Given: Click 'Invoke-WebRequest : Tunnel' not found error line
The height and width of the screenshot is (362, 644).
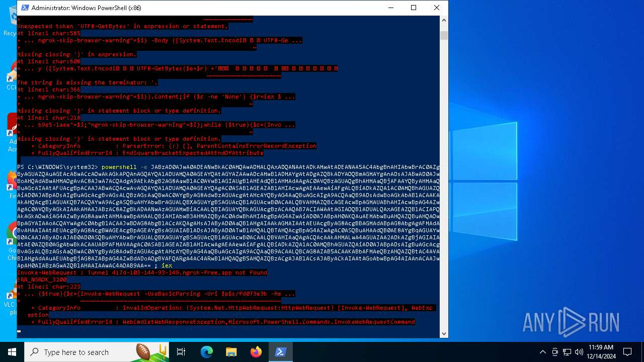Looking at the screenshot, I should 142,273.
